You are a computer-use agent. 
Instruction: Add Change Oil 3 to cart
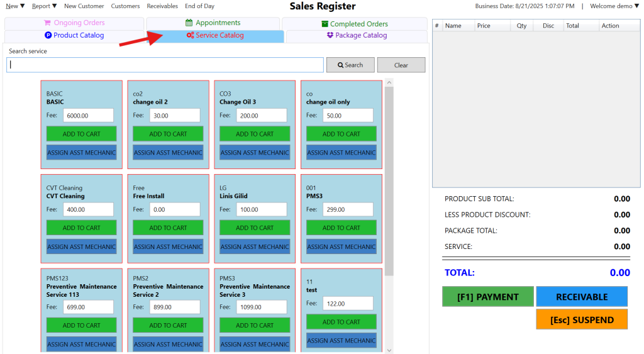pos(255,134)
